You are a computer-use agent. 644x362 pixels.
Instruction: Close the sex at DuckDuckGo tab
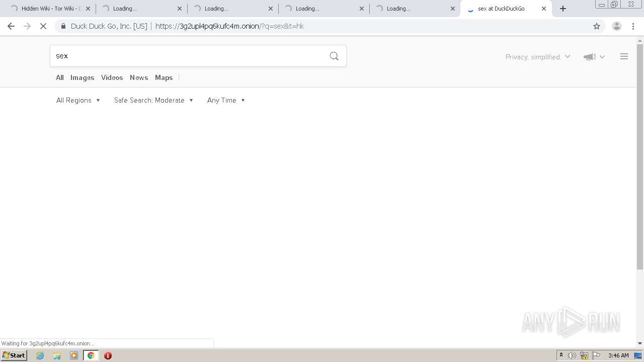tap(543, 9)
